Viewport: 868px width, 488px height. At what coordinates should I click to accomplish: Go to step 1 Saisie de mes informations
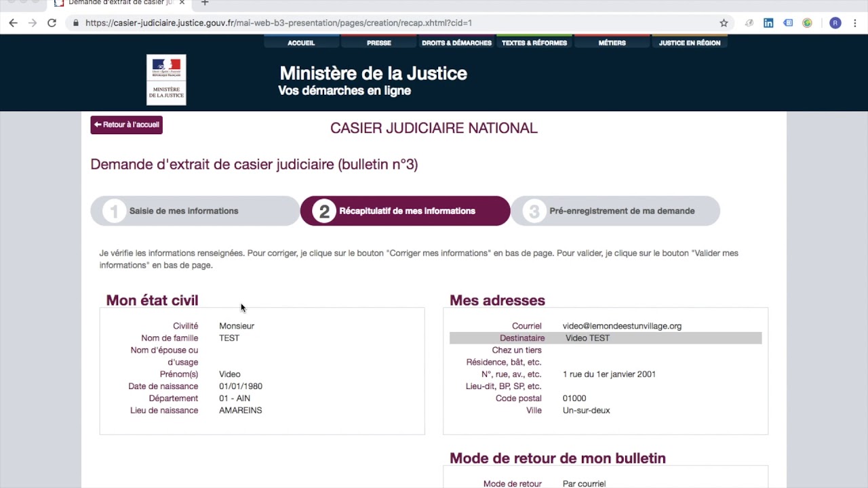pos(195,211)
